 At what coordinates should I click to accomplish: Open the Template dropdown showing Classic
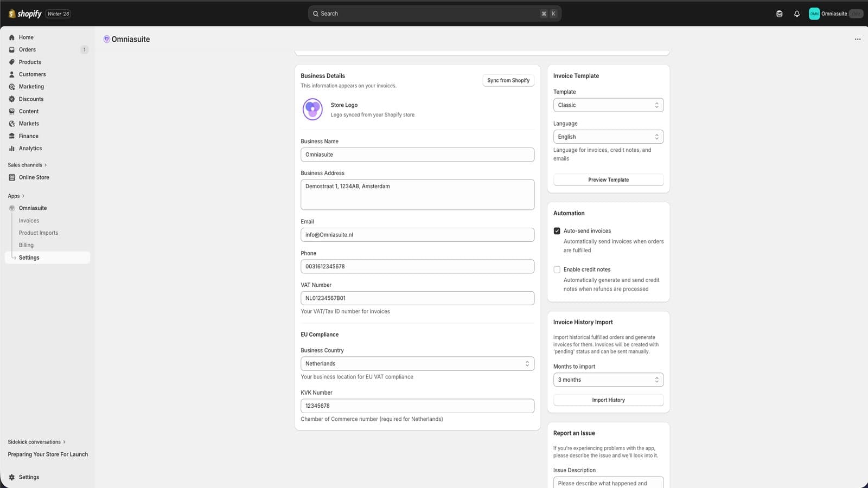point(608,105)
